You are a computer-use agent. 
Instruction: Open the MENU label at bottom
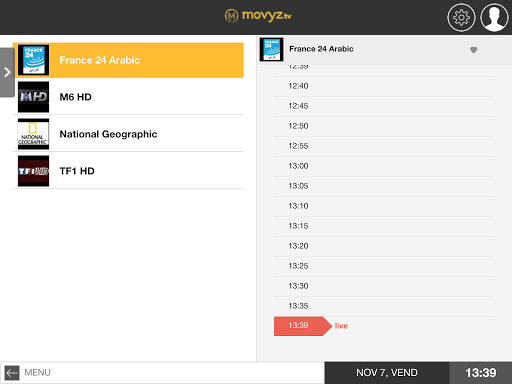click(x=37, y=373)
